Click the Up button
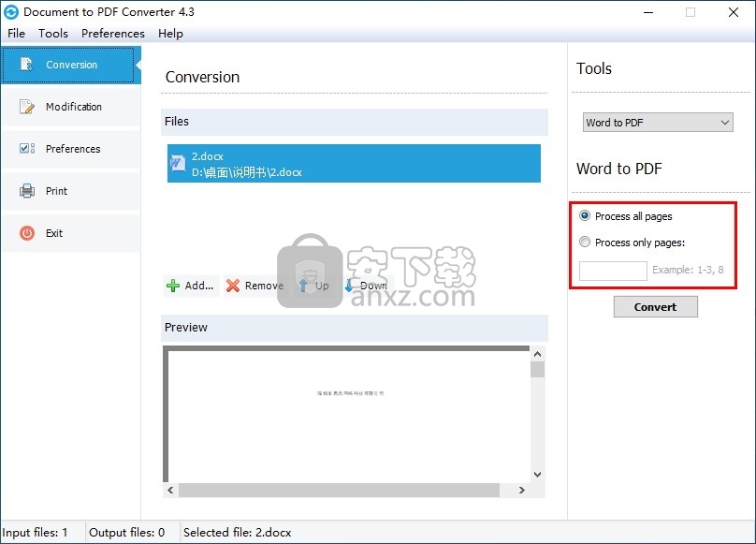This screenshot has height=544, width=756. coord(313,286)
